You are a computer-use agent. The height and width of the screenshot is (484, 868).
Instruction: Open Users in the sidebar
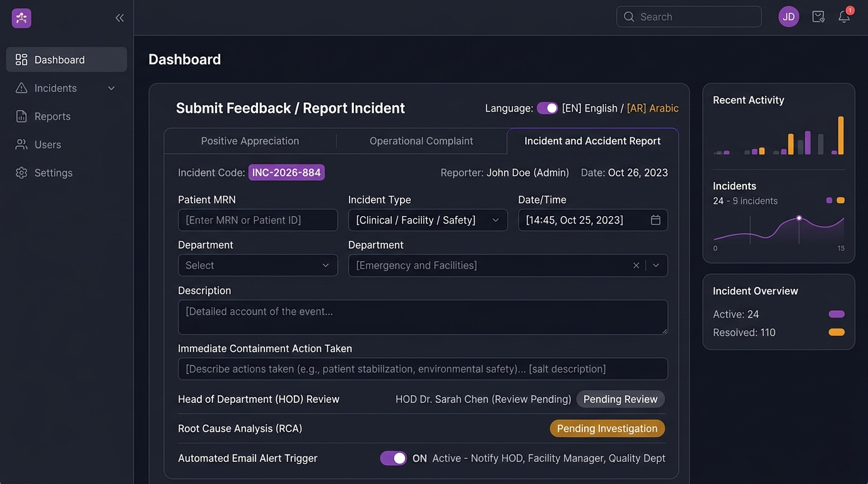point(66,145)
